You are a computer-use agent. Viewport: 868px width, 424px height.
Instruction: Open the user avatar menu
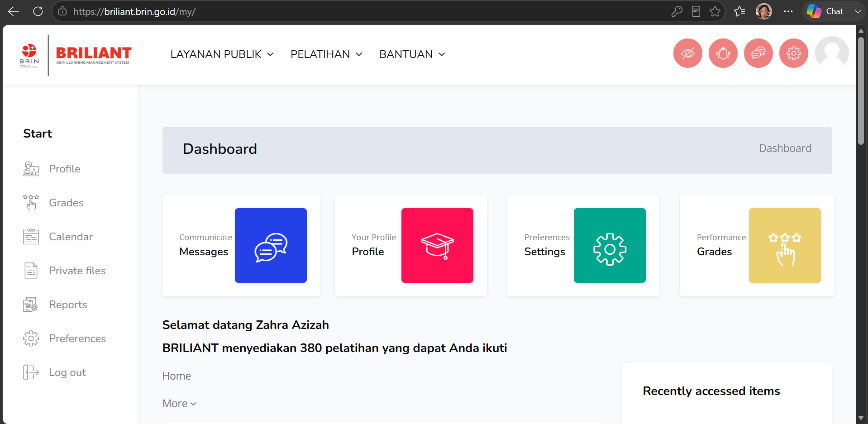[x=832, y=53]
